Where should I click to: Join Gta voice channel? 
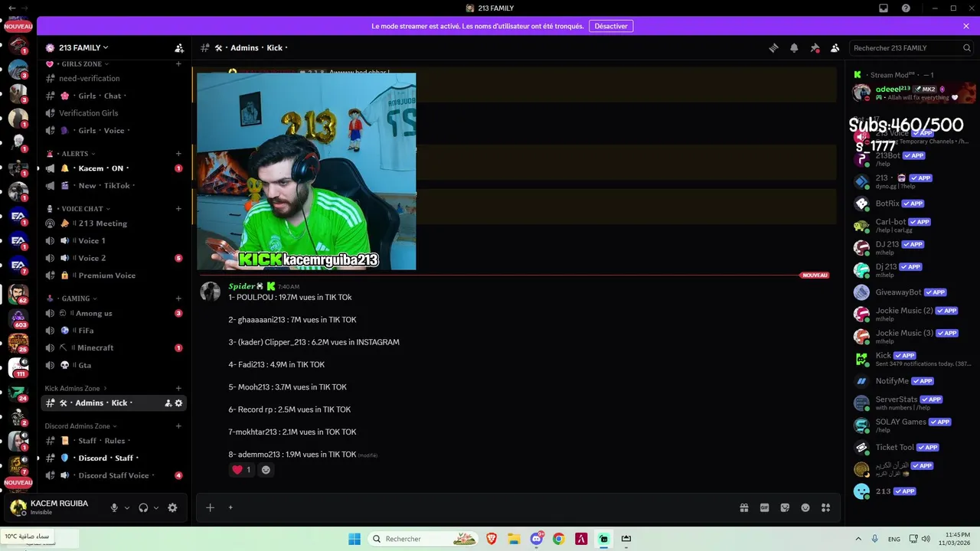coord(113,365)
